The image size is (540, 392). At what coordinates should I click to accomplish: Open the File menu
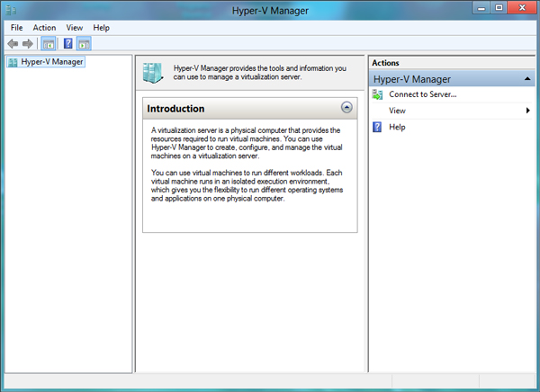[x=16, y=28]
